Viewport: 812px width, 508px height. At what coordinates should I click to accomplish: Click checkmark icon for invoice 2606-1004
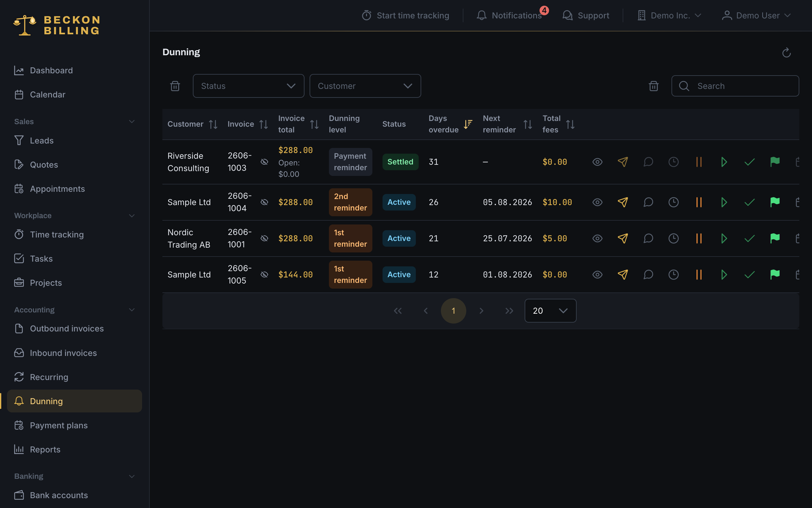750,202
